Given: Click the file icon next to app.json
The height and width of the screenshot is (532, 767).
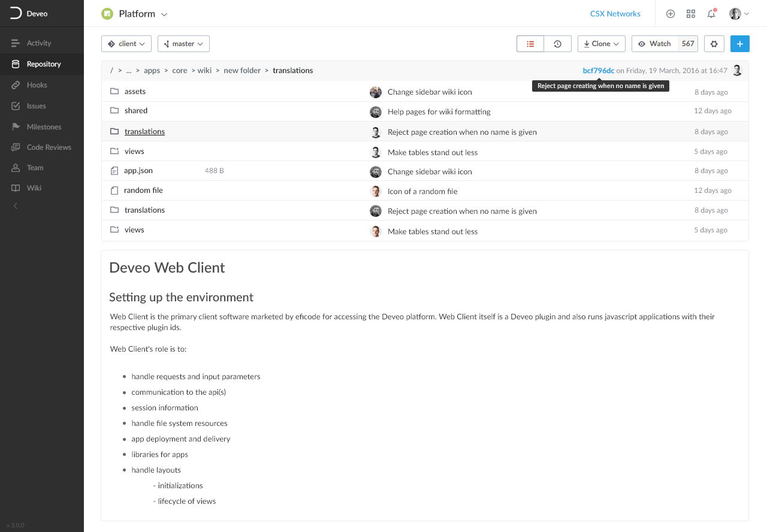Looking at the screenshot, I should coord(114,171).
